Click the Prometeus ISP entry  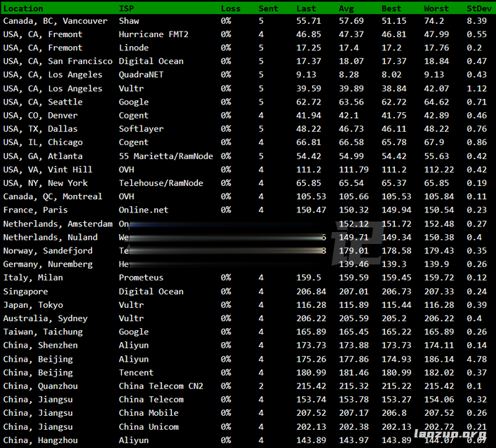point(141,278)
